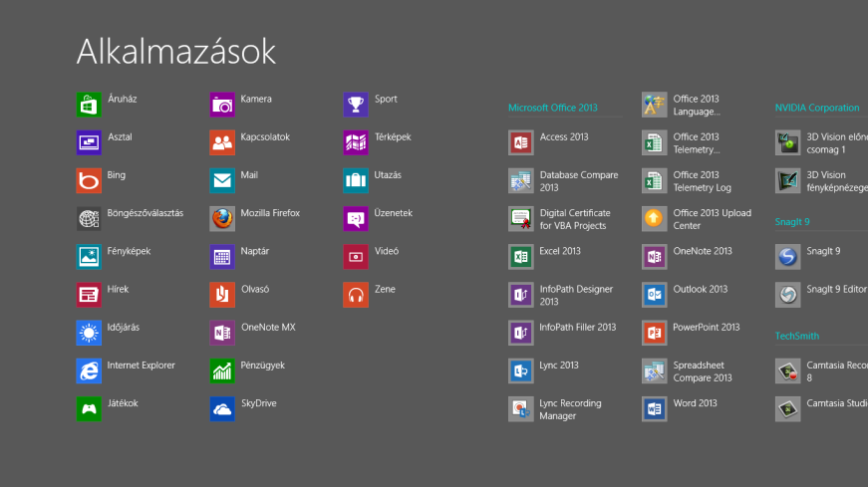
Task: Open the Olvasó reader icon
Action: (222, 295)
